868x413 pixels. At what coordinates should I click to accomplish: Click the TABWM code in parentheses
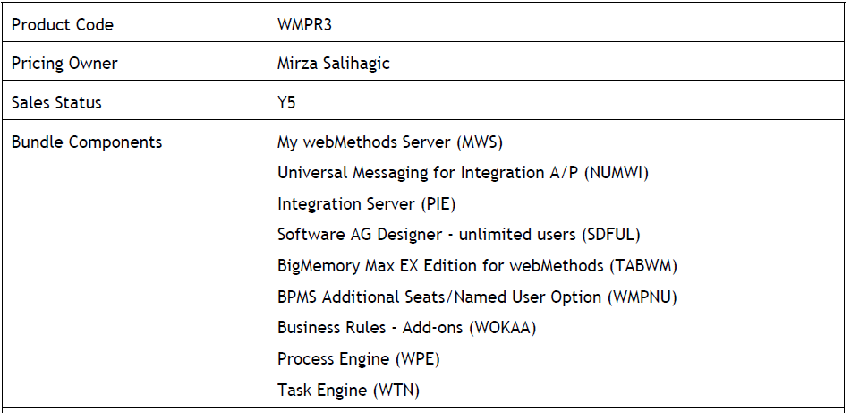[x=642, y=266]
